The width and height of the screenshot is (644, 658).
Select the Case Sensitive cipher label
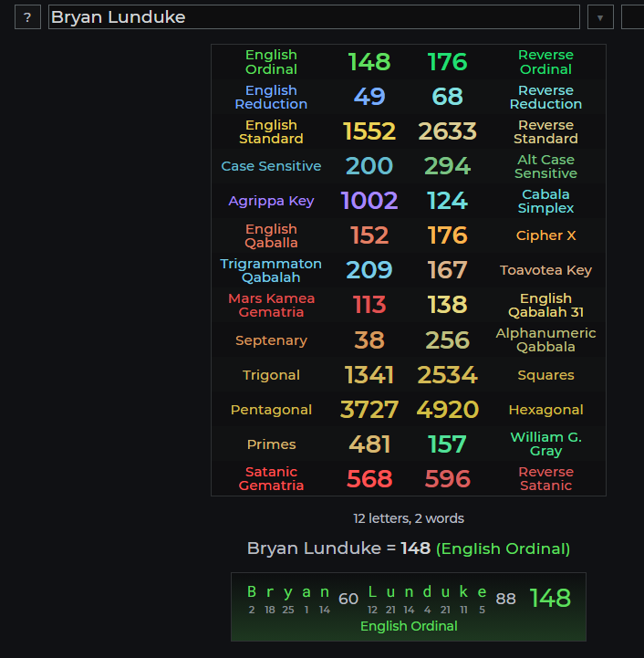[x=271, y=166]
